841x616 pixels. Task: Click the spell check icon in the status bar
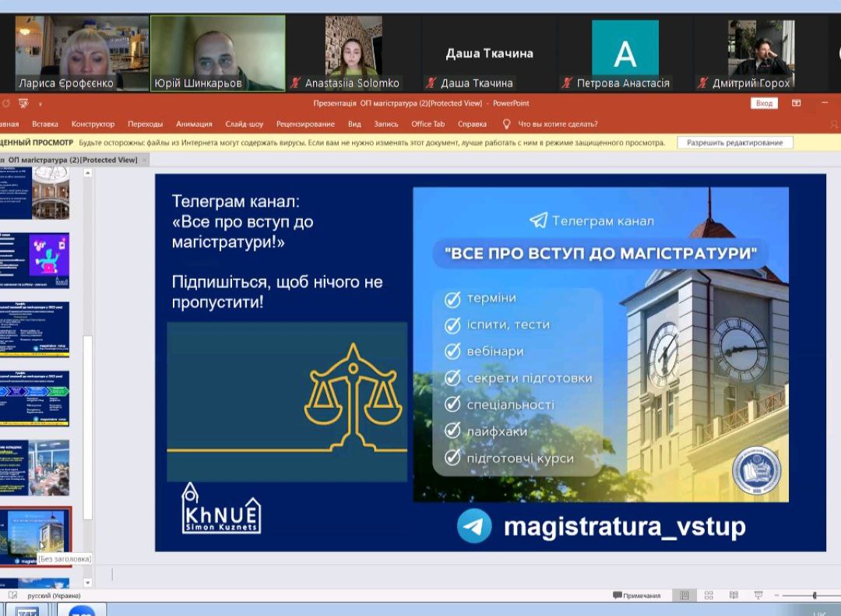[13, 595]
